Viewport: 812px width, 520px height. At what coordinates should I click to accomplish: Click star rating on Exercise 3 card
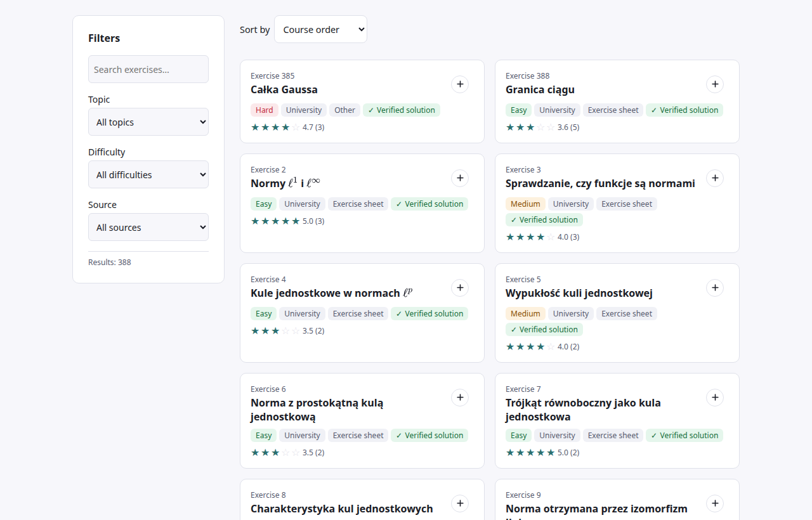tap(530, 237)
